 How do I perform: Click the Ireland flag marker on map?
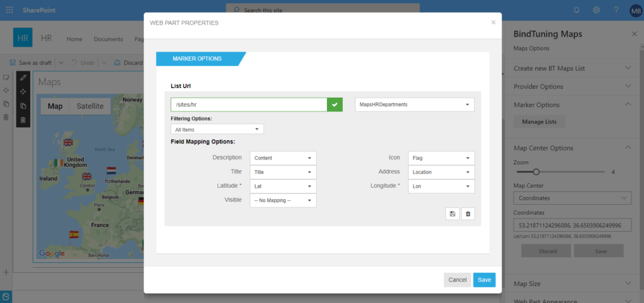58,163
